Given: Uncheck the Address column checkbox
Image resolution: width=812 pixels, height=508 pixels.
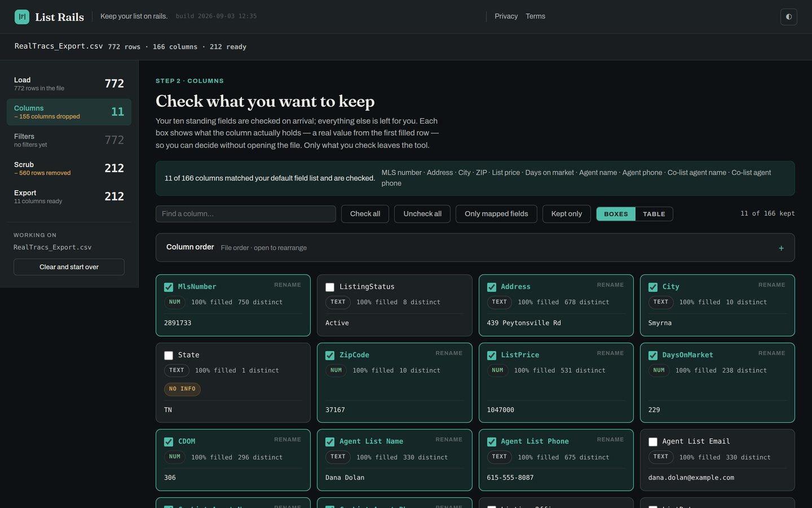Looking at the screenshot, I should 492,287.
